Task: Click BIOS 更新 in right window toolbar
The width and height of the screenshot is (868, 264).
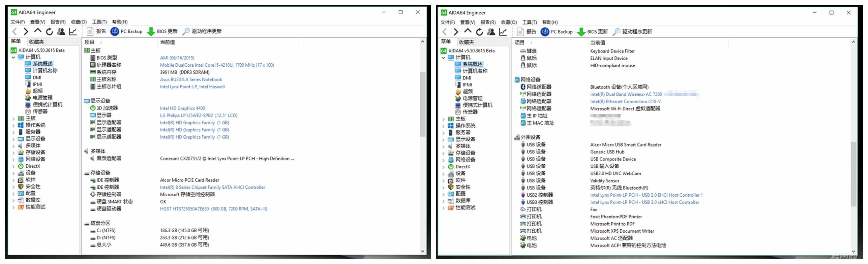Action: (593, 32)
